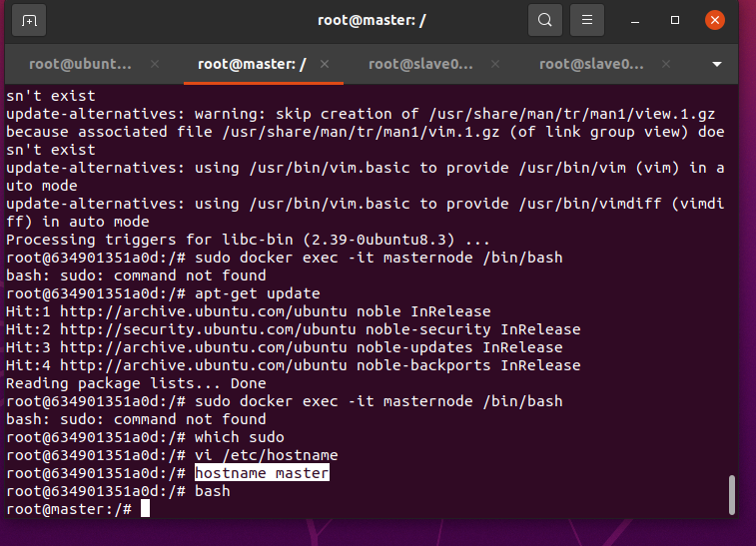The height and width of the screenshot is (546, 756).
Task: Switch to the first root@slave0... tab
Action: tap(420, 64)
